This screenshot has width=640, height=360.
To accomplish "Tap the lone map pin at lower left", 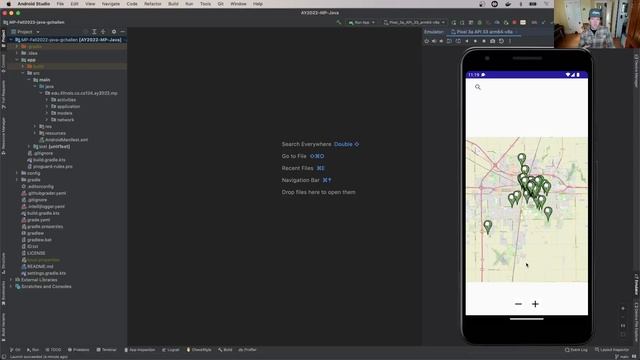I will point(488,227).
